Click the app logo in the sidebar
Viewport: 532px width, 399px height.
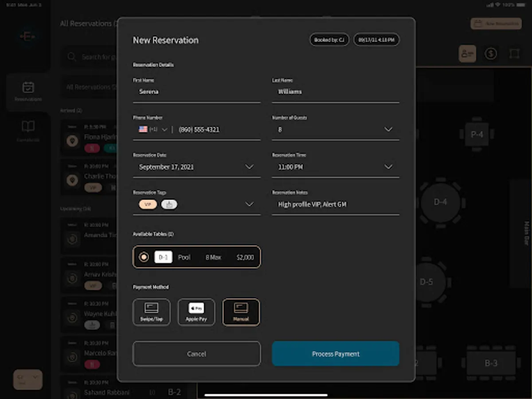27,37
